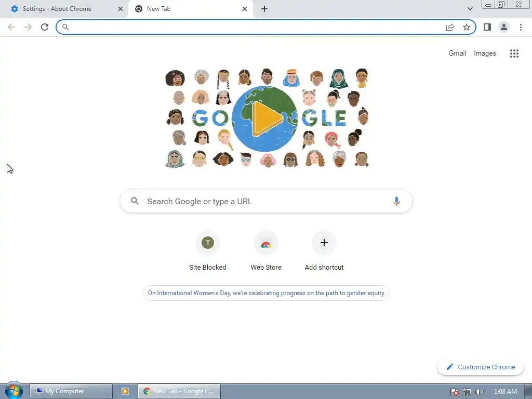Open the Web Store shortcut
Screen dimensions: 532x399
coord(266,251)
